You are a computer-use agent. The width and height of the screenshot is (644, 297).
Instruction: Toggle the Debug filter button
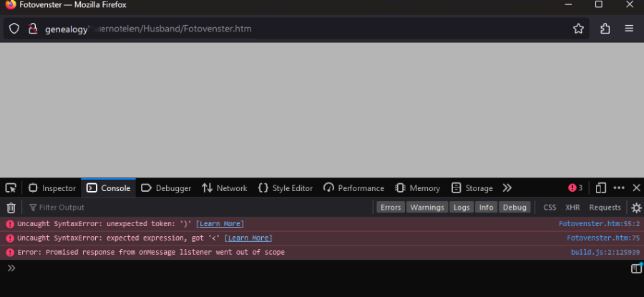(514, 208)
